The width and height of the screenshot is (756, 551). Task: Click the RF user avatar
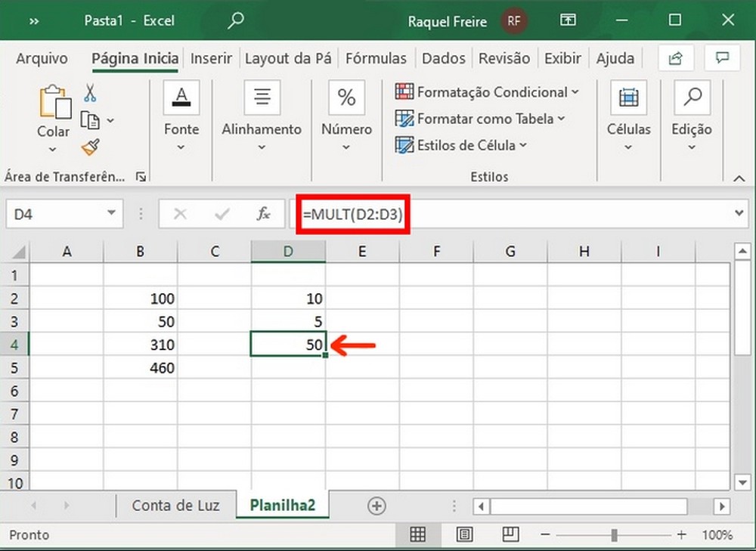point(514,20)
